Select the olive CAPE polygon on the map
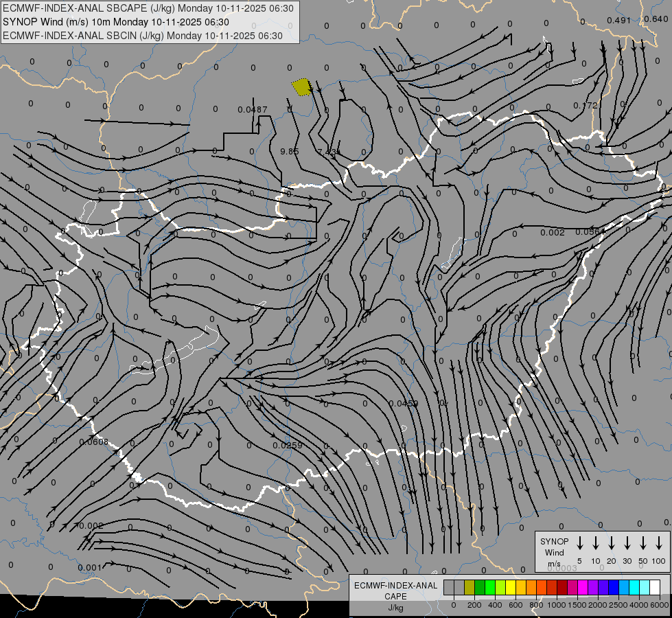The height and width of the screenshot is (618, 672). click(x=302, y=87)
